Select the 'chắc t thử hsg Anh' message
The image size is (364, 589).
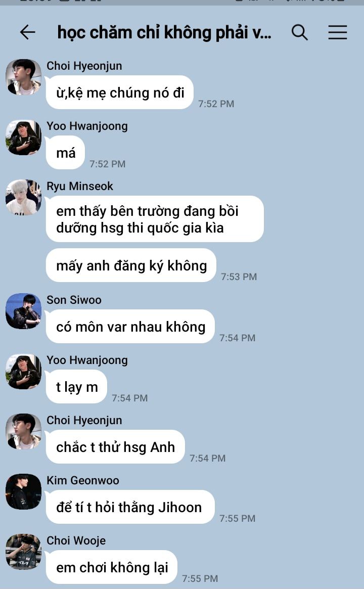(x=115, y=446)
